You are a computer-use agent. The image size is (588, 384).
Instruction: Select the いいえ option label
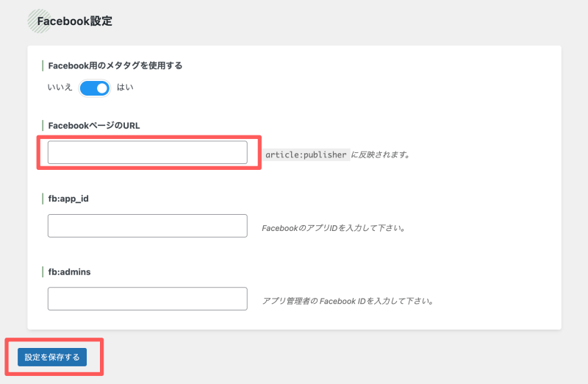pyautogui.click(x=60, y=88)
